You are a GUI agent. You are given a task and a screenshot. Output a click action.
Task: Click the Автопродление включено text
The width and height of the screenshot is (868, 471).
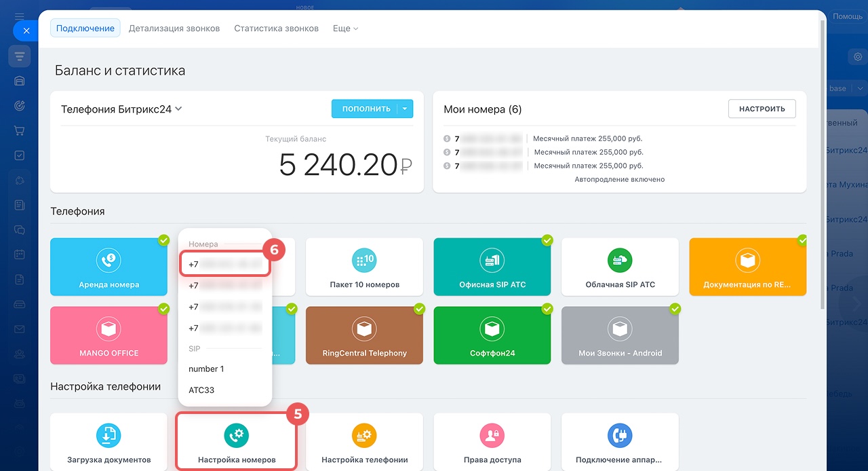click(x=619, y=180)
